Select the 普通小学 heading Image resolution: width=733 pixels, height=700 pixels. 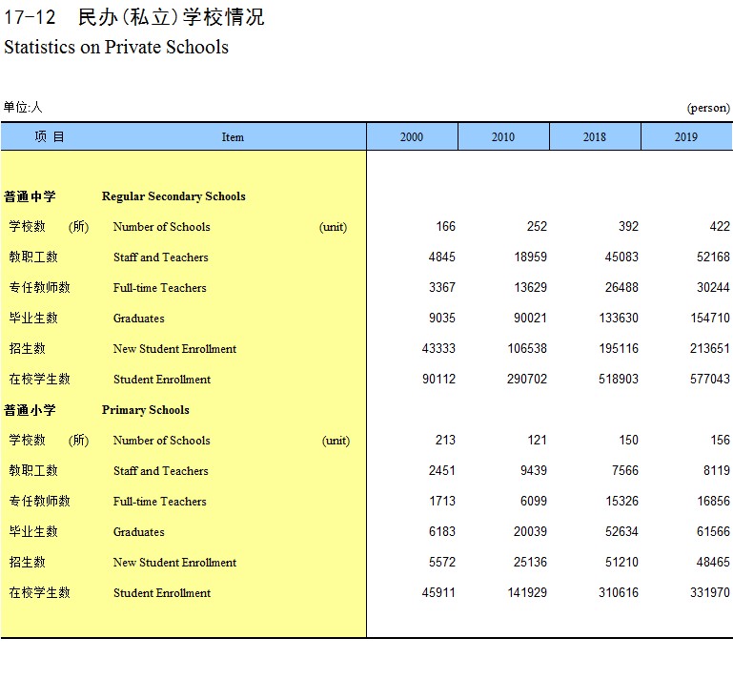(x=30, y=410)
